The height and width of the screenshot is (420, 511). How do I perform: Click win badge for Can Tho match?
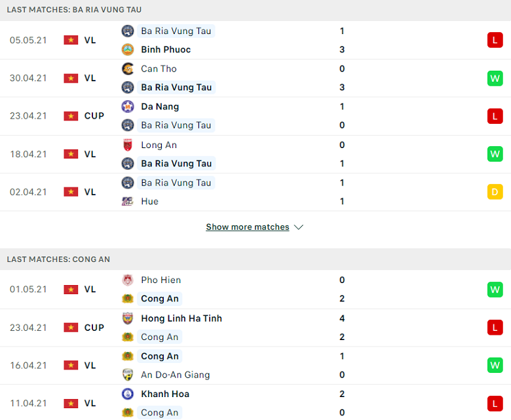(x=495, y=78)
